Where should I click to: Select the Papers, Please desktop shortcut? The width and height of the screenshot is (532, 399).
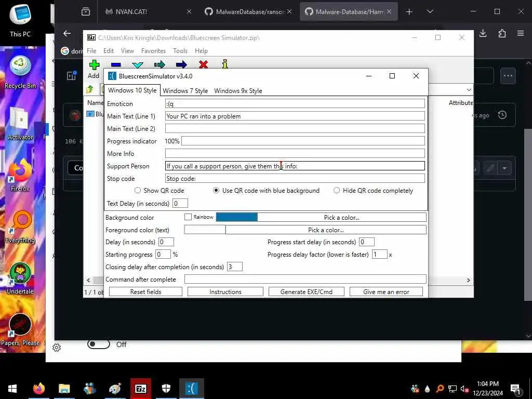pos(20,330)
